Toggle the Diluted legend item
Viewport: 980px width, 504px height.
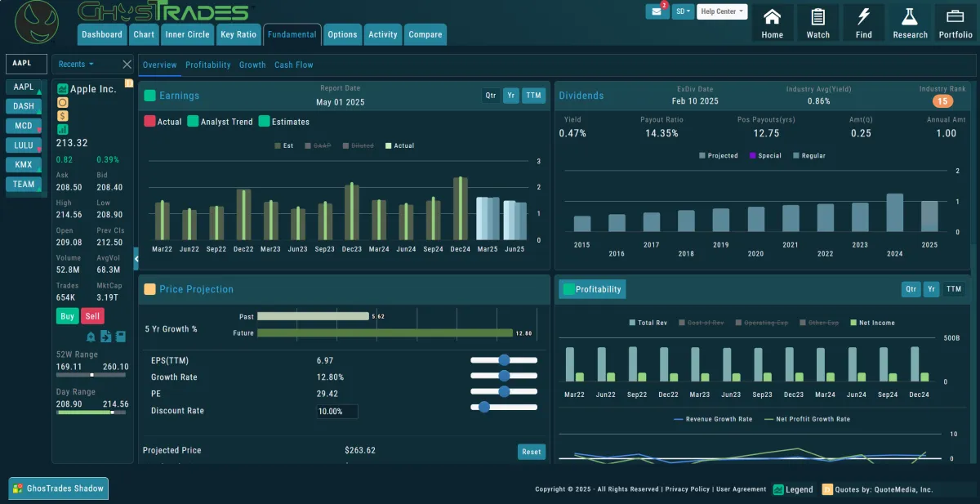359,145
